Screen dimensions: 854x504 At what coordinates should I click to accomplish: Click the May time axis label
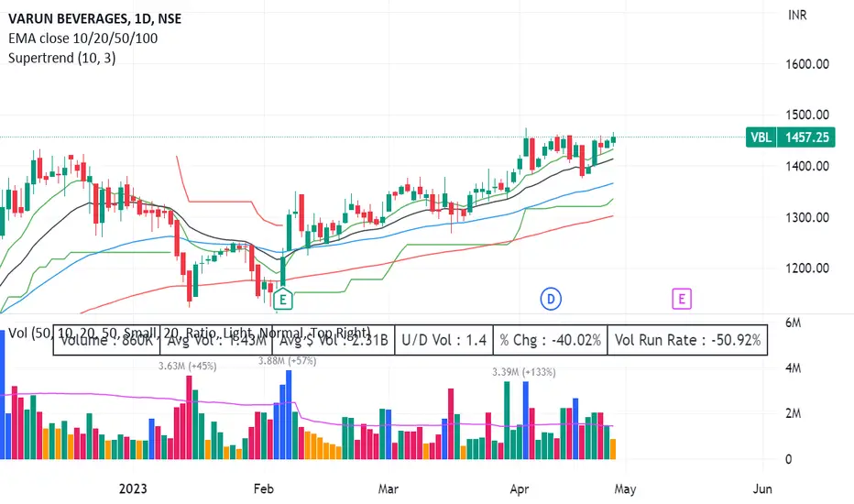[625, 488]
